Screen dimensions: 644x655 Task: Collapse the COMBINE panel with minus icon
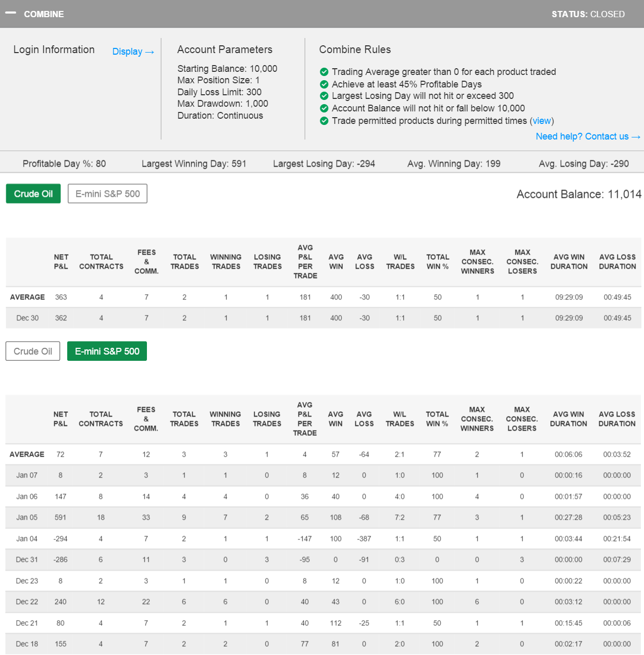[x=10, y=13]
